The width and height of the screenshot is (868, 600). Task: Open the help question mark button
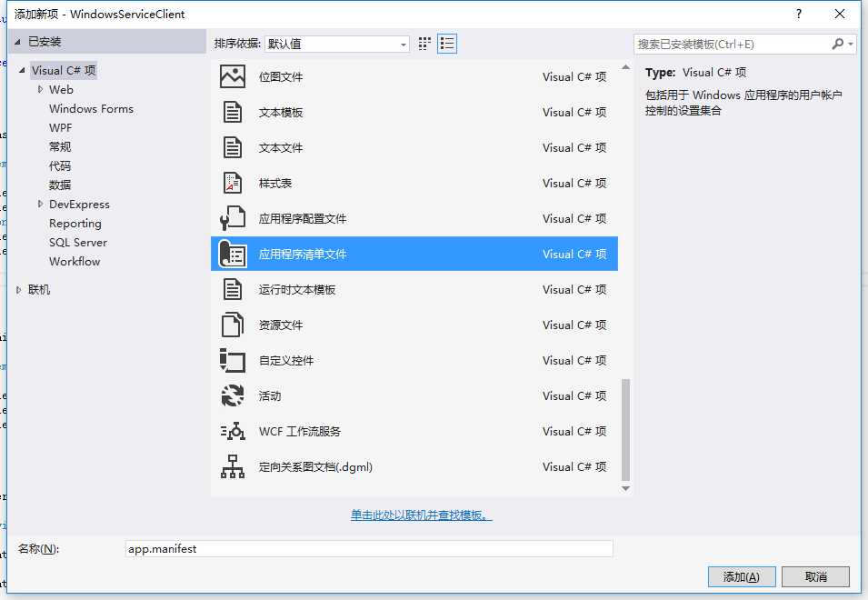coord(799,14)
